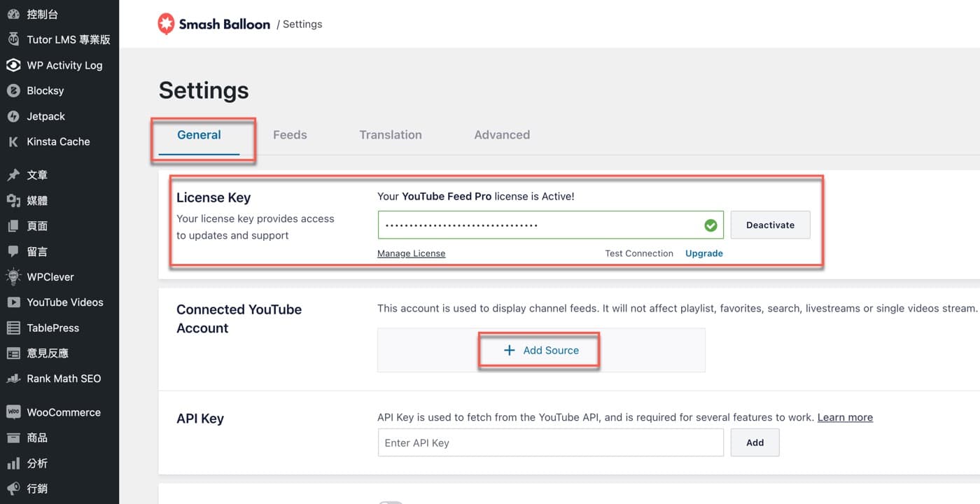Click the marketing megaphone icon beside 行銷
Image resolution: width=980 pixels, height=504 pixels.
13,489
